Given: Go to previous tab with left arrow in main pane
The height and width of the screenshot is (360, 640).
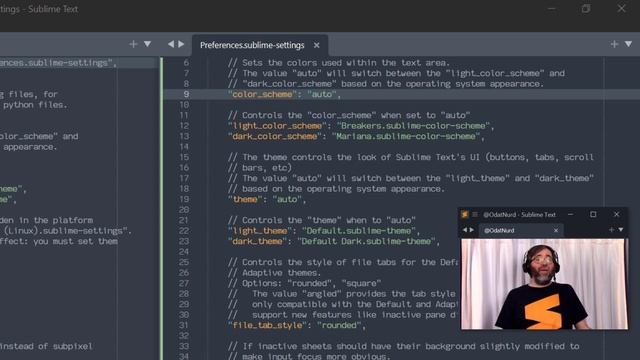Looking at the screenshot, I should [x=171, y=44].
